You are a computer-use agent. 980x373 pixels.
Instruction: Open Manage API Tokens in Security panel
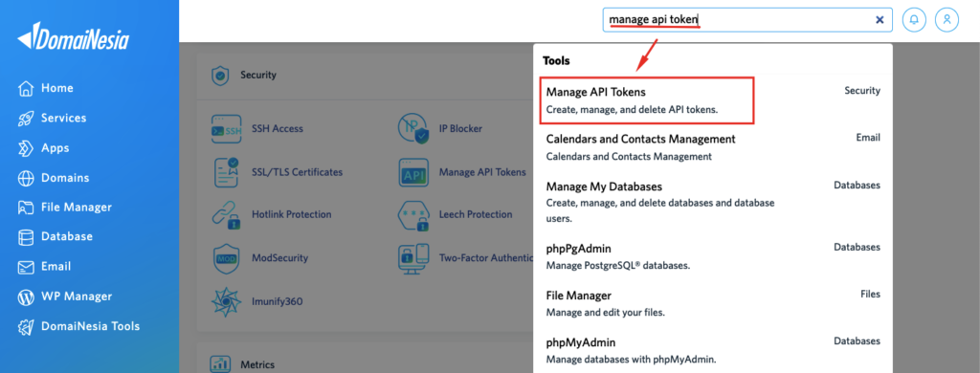pyautogui.click(x=482, y=172)
